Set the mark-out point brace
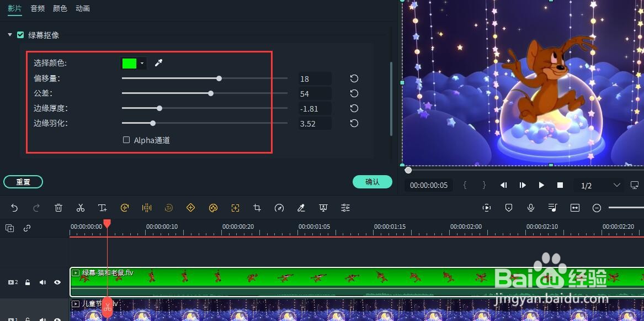Image resolution: width=644 pixels, height=321 pixels. (x=484, y=186)
